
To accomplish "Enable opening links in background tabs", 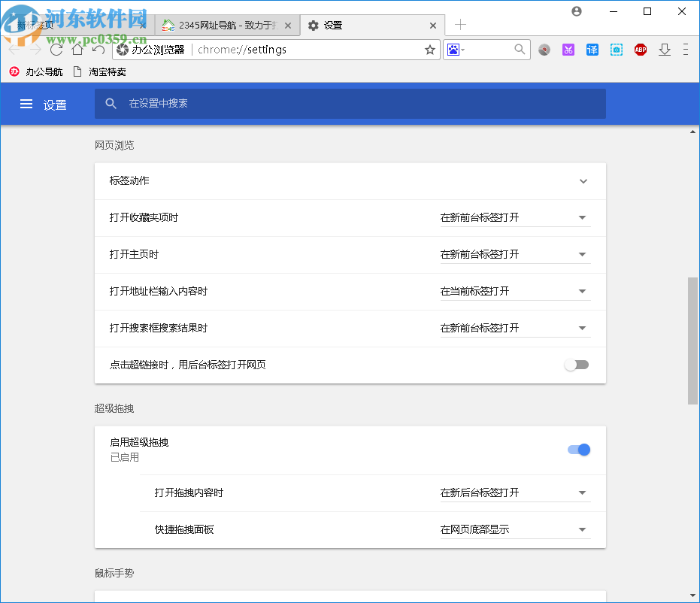I will tap(577, 364).
